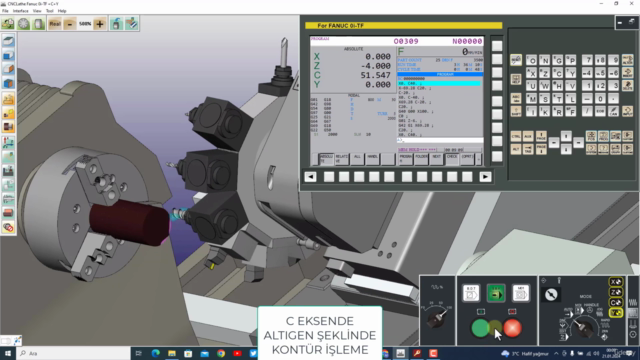Select the highlighted Y axis jog button
The width and height of the screenshot is (640, 360).
point(616,313)
